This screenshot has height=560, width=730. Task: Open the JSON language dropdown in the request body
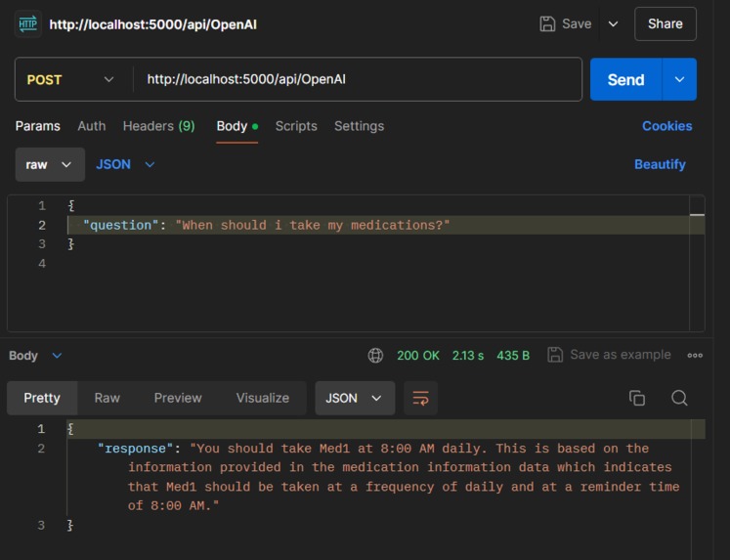(125, 164)
